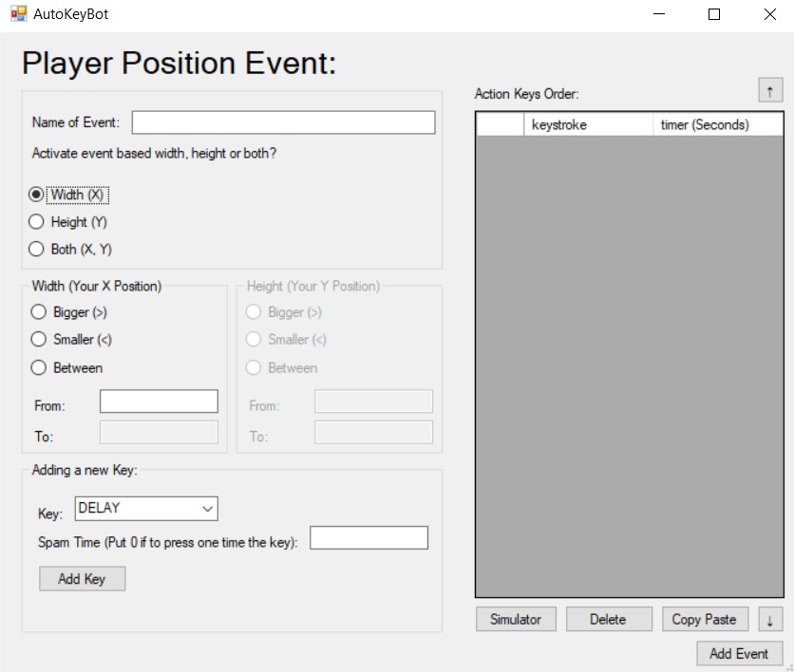The image size is (794, 672).
Task: Click the Width From input field
Action: (x=159, y=401)
